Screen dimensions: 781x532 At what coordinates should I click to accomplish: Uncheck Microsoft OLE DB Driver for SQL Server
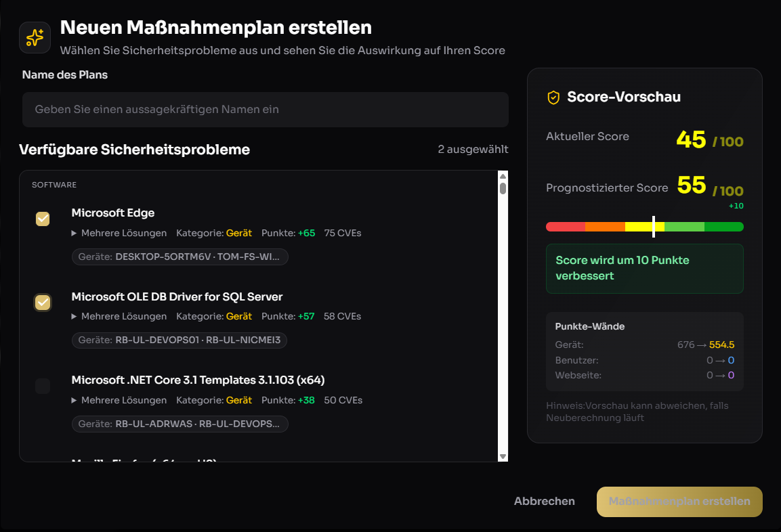tap(43, 303)
